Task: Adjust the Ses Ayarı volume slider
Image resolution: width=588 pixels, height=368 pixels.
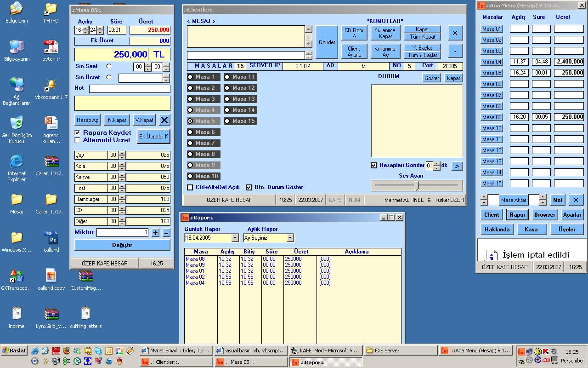Action: 416,185
